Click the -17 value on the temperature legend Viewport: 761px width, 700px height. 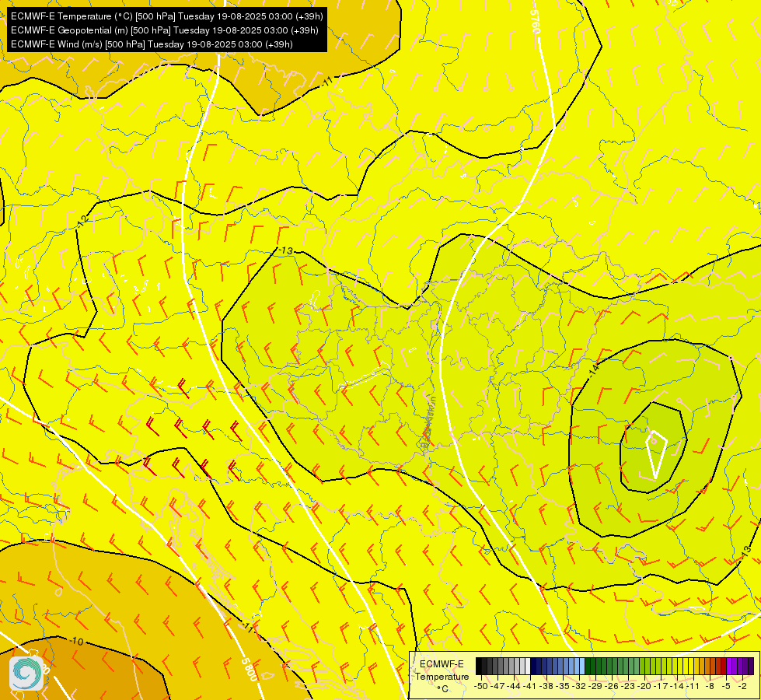tap(661, 686)
